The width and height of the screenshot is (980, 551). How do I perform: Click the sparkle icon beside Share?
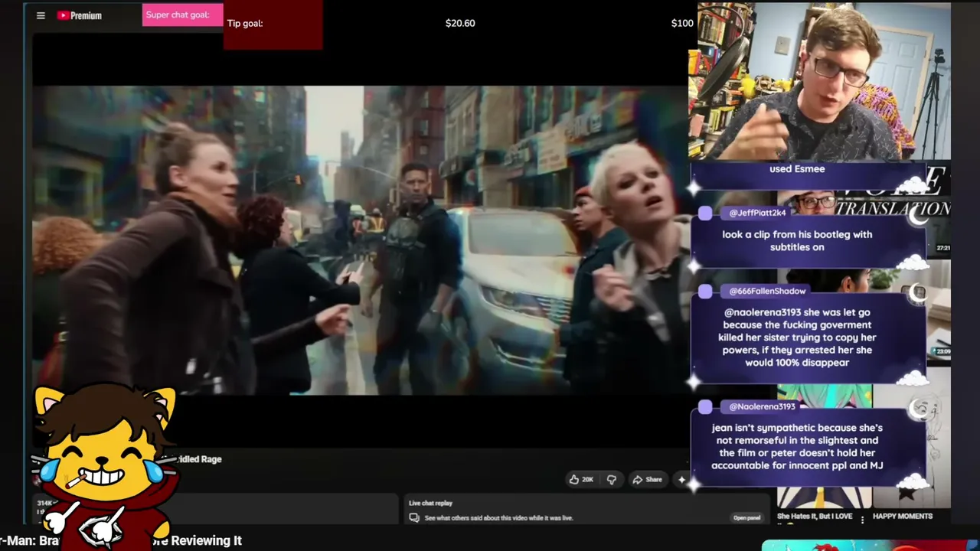(681, 480)
